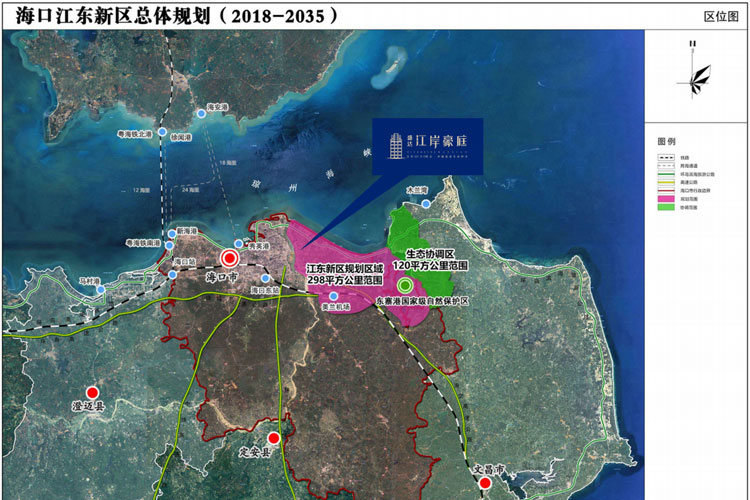Click the 定安县 red county marker
Image resolution: width=750 pixels, height=500 pixels.
pos(274,437)
